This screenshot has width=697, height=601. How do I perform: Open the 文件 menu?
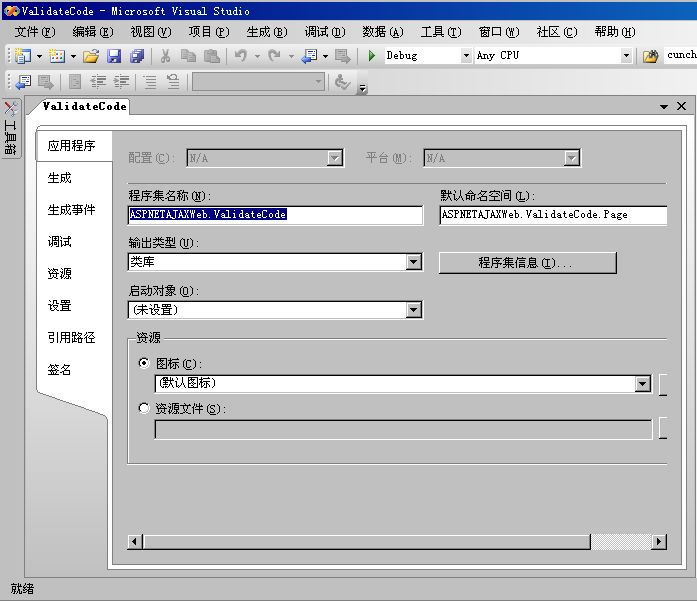[x=35, y=32]
